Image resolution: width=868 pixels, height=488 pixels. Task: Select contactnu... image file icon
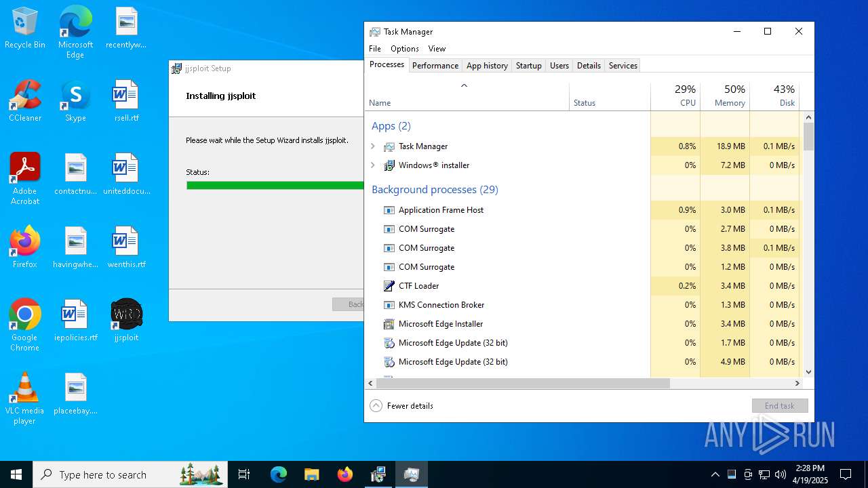75,174
